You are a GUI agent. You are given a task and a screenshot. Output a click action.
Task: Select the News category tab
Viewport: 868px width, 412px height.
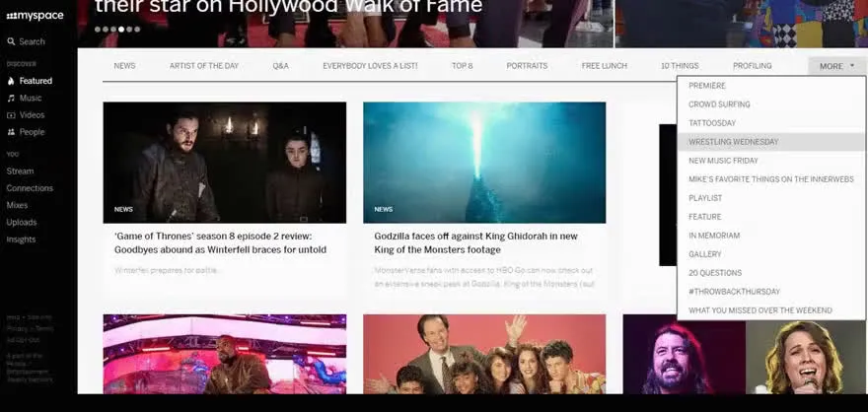click(x=124, y=66)
